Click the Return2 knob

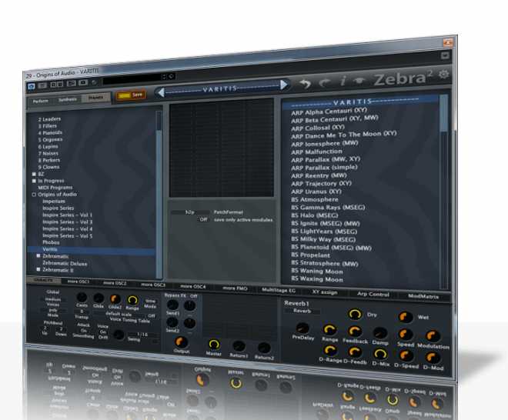tap(264, 348)
